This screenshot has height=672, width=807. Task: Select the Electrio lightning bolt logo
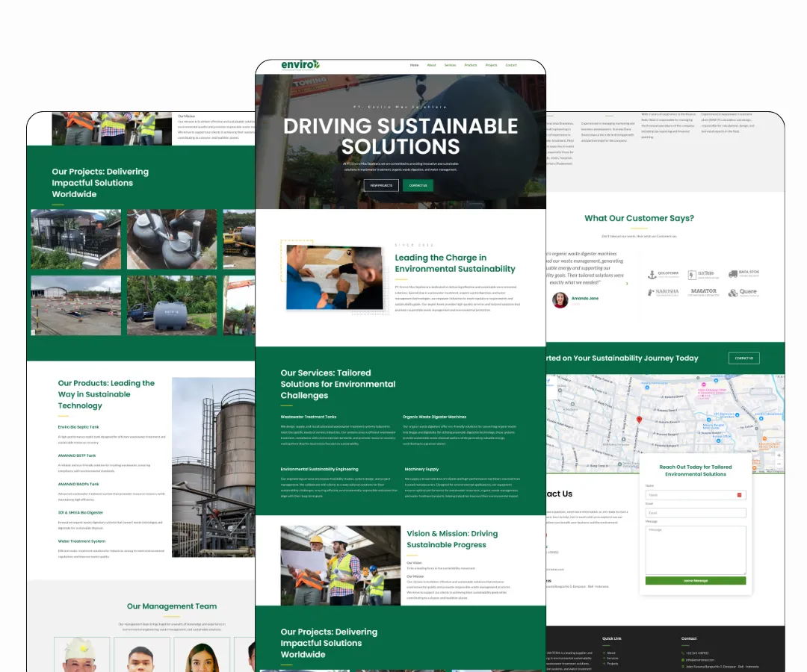tap(691, 275)
